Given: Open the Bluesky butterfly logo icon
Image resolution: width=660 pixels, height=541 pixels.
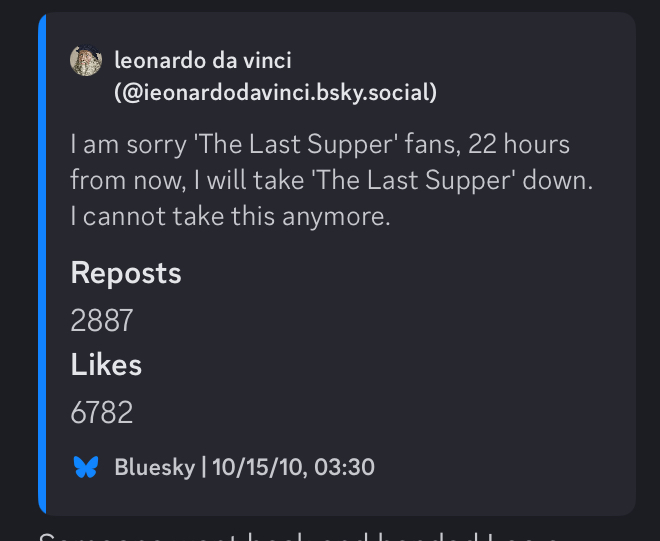Looking at the screenshot, I should [x=86, y=466].
